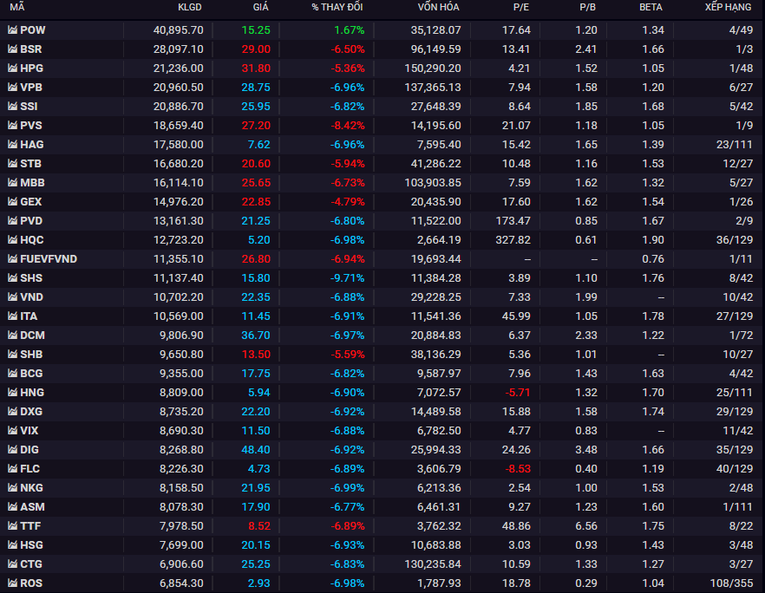Open the chart icon beside ROS

pos(12,583)
